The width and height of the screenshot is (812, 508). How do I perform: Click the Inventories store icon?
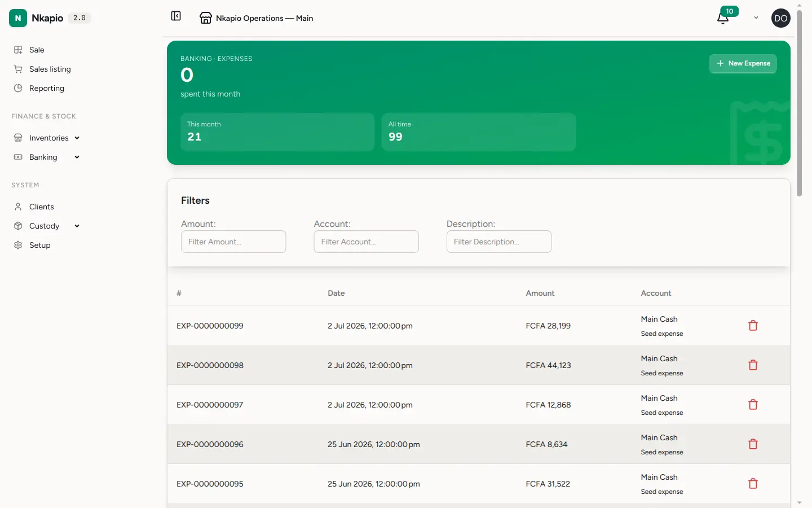pos(18,138)
